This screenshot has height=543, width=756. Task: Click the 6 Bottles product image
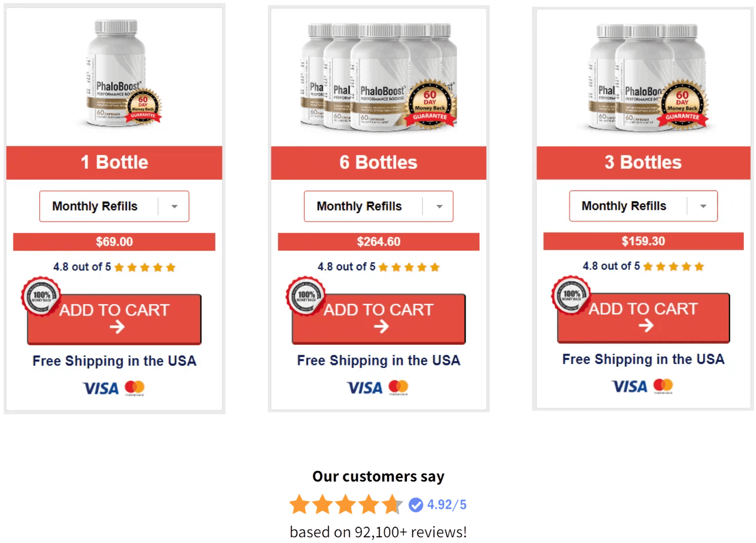[x=379, y=76]
